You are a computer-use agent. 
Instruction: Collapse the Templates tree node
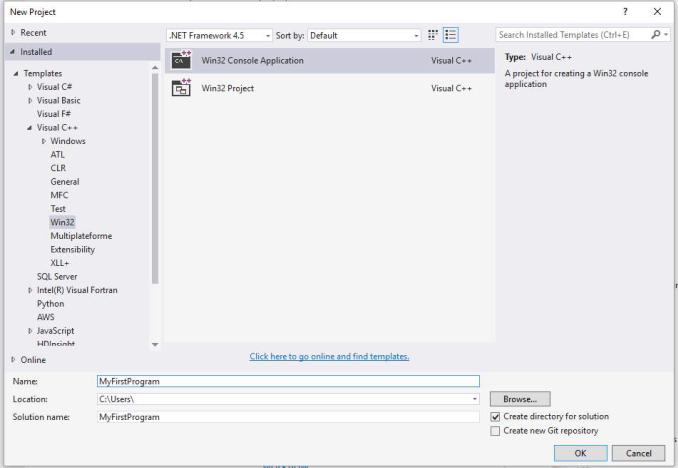16,74
